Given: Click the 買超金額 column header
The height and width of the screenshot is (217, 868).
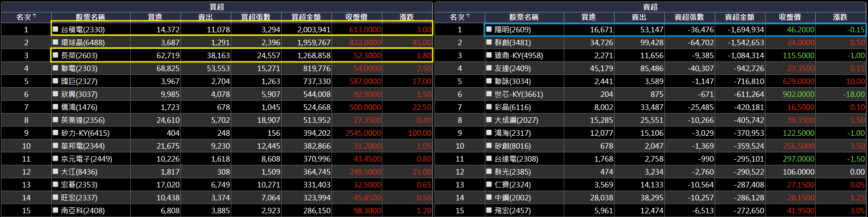Looking at the screenshot, I should [306, 17].
